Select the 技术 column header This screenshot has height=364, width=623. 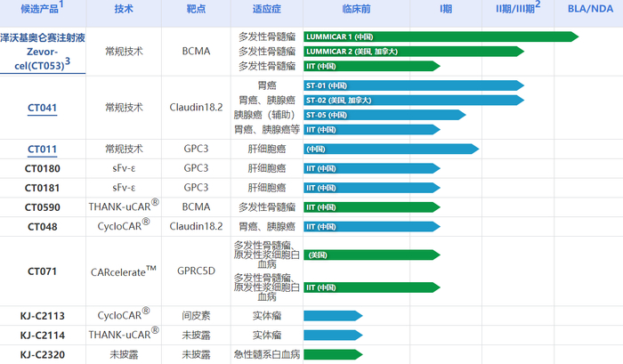point(124,9)
